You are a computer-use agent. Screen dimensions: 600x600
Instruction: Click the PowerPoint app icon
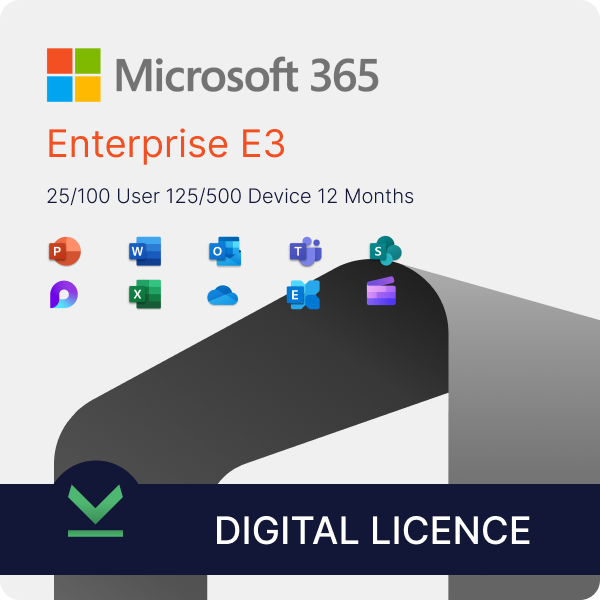coord(65,251)
